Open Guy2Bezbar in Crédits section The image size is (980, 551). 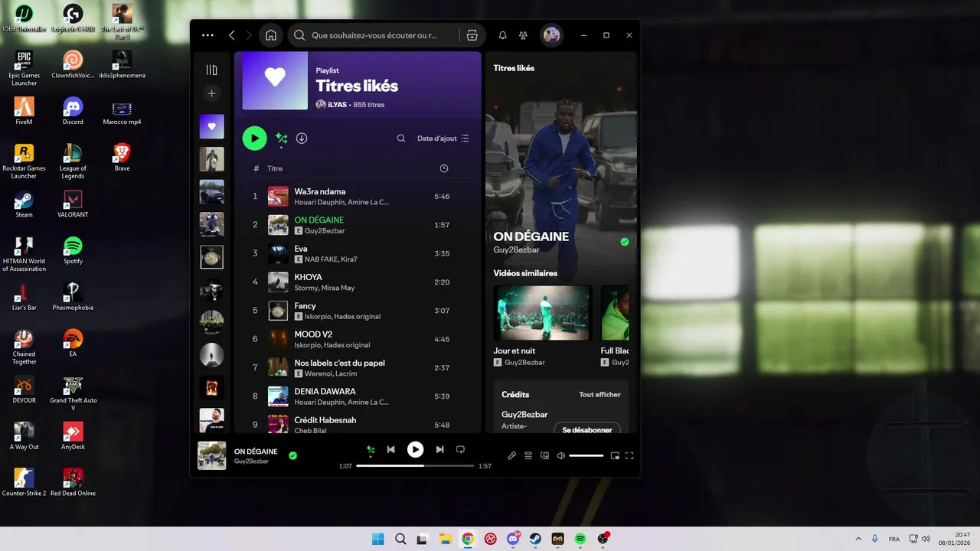click(524, 415)
